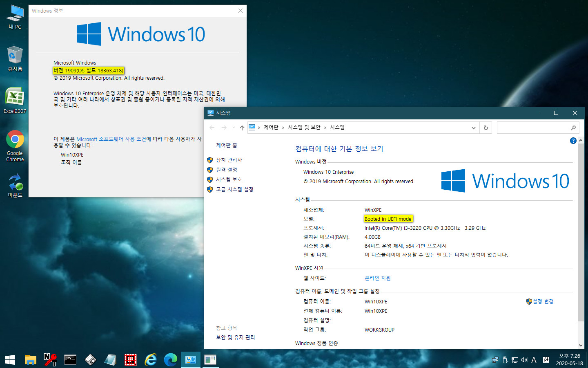Viewport: 588px width, 368px height.
Task: Toggle the 'A' input mode indicator
Action: pyautogui.click(x=534, y=360)
